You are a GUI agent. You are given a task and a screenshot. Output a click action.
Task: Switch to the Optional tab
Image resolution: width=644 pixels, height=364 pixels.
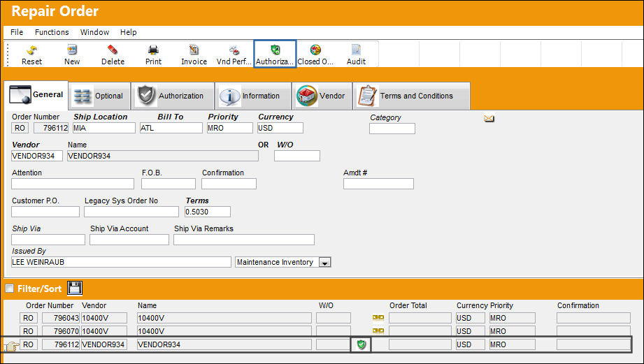[100, 96]
